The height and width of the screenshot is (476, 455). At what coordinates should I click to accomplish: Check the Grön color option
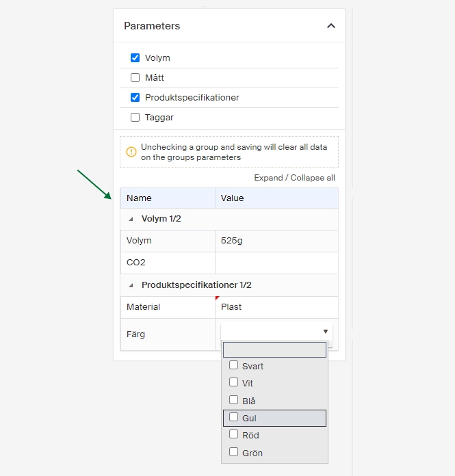(x=234, y=452)
